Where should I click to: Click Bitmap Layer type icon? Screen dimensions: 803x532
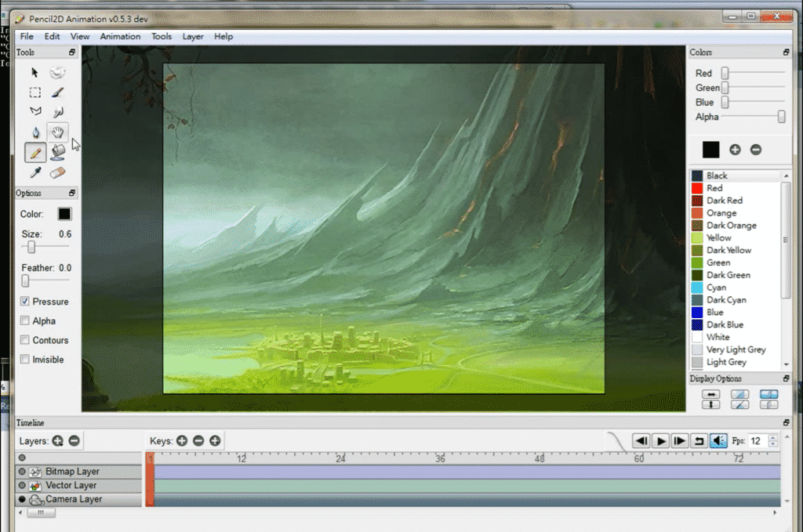point(35,472)
